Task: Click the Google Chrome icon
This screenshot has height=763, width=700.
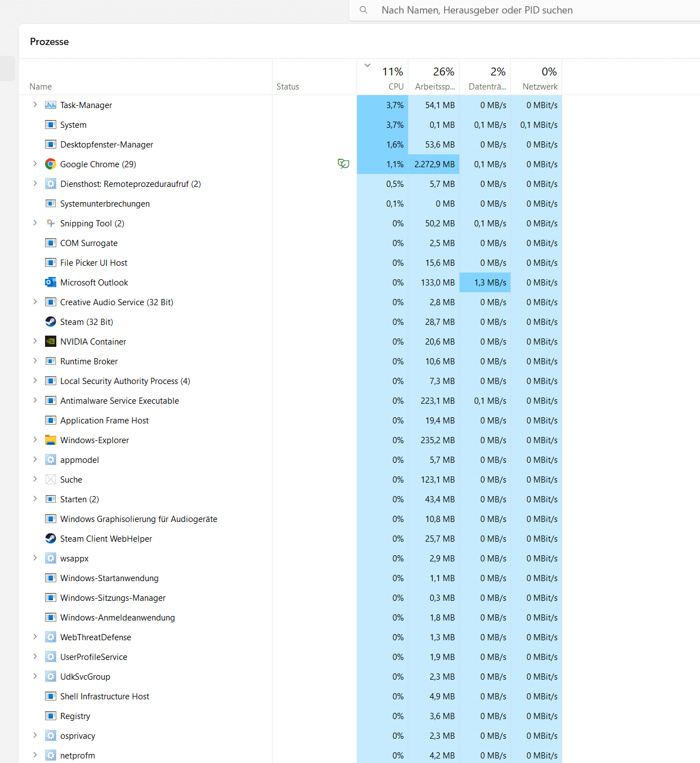Action: click(51, 164)
